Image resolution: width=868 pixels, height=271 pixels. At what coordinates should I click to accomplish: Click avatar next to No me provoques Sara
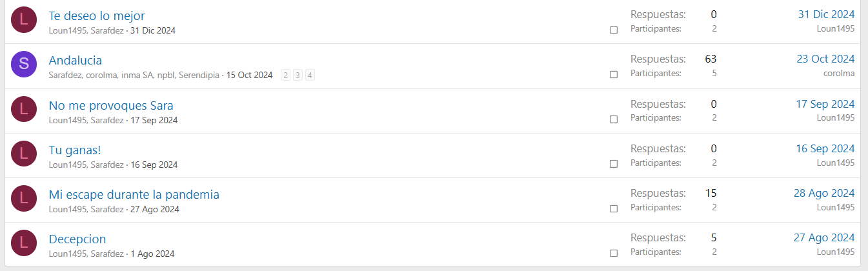click(24, 109)
